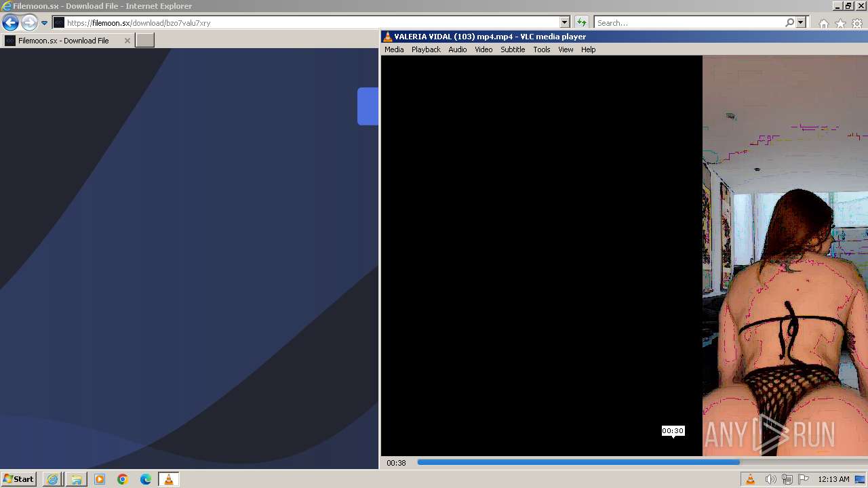Screen dimensions: 868x488
Task: Click the VLC cone title bar icon
Action: pyautogui.click(x=388, y=37)
